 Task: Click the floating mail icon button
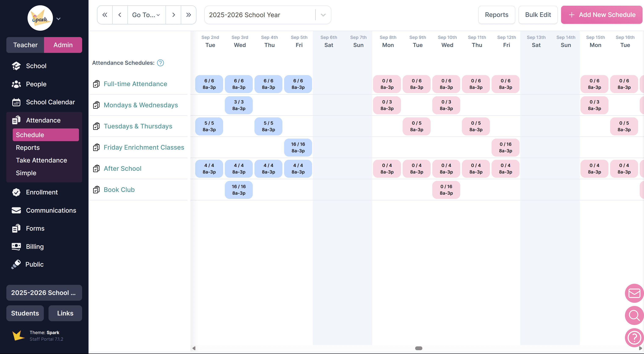(634, 293)
